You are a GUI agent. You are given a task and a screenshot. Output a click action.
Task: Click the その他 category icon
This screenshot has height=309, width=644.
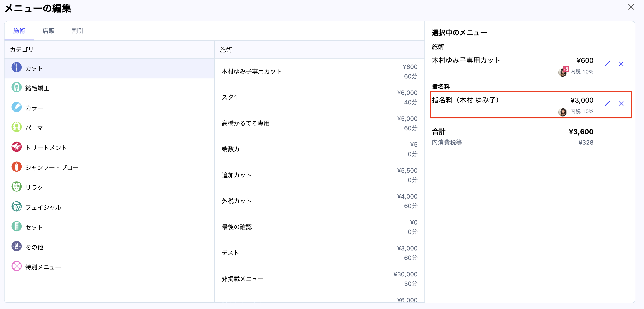click(16, 247)
